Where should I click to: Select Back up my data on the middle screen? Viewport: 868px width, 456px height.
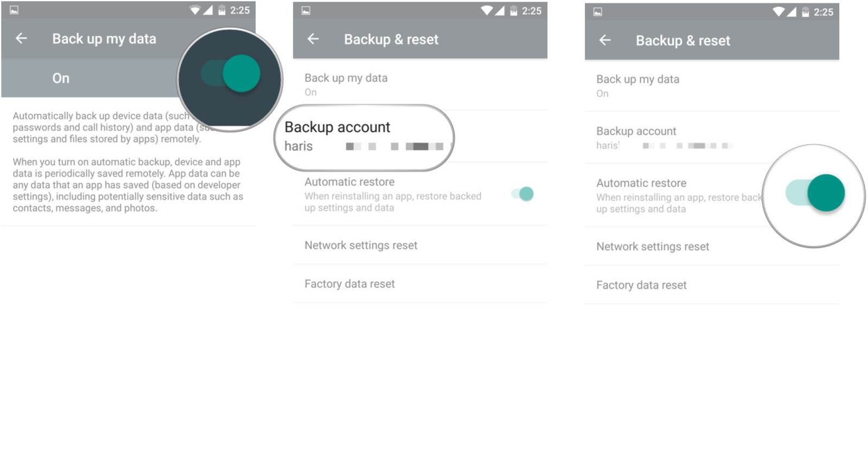346,83
